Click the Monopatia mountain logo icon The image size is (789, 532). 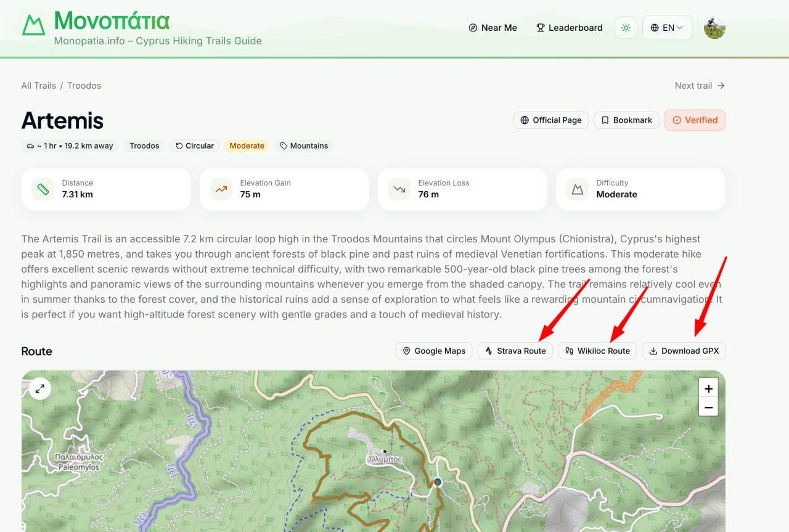pos(33,25)
